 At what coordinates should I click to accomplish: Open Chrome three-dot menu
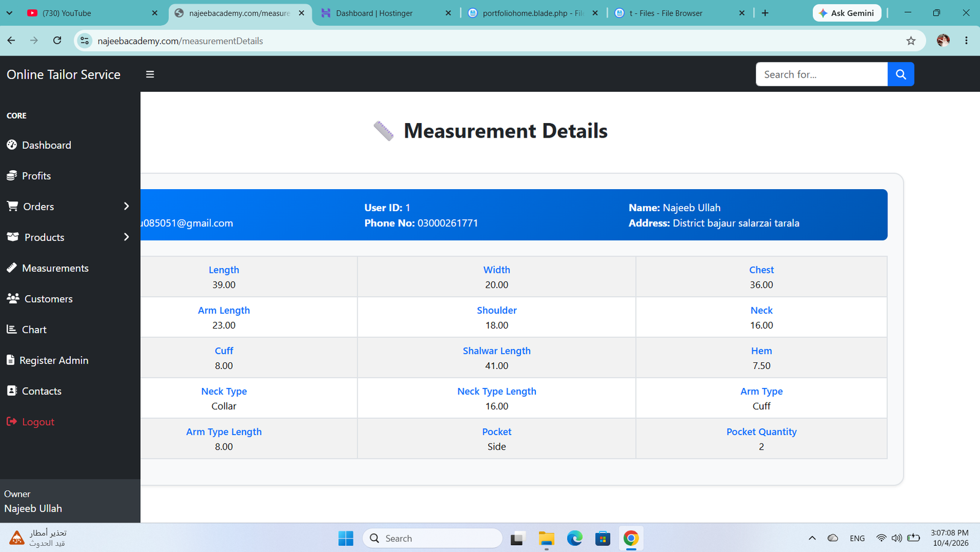pyautogui.click(x=967, y=40)
